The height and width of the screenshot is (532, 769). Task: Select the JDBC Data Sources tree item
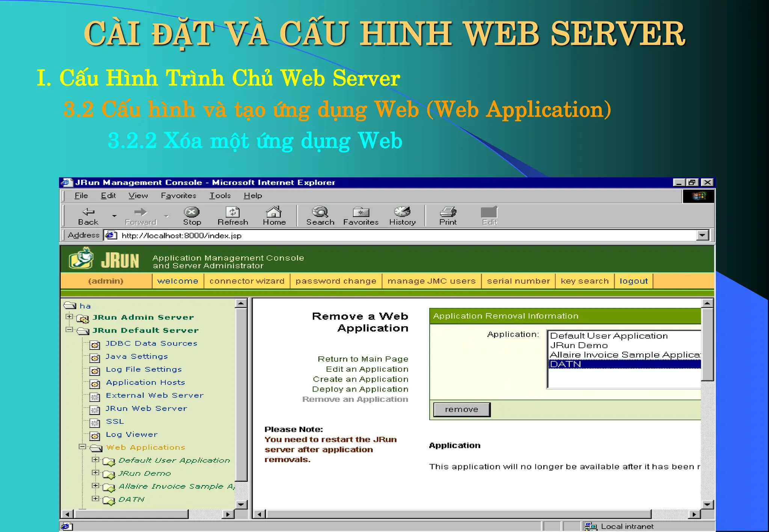pos(151,343)
